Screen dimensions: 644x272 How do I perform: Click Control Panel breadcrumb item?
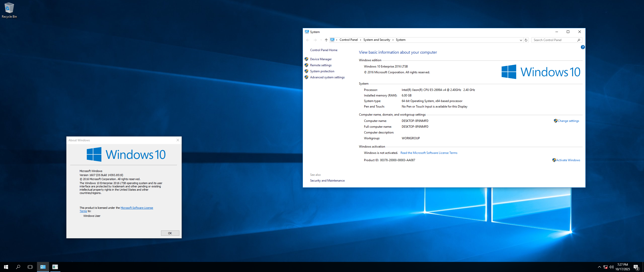pos(348,40)
